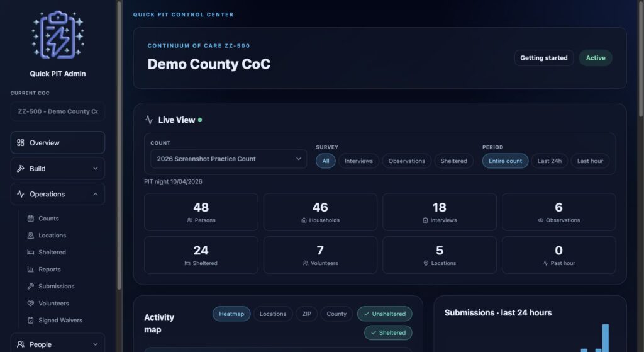Click the Getting started button
The width and height of the screenshot is (644, 352).
pos(544,58)
